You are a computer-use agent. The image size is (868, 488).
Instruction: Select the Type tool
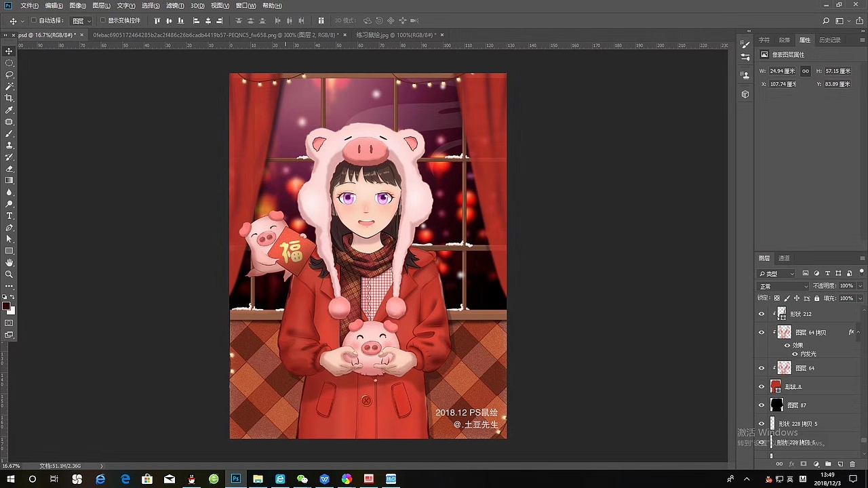point(9,216)
